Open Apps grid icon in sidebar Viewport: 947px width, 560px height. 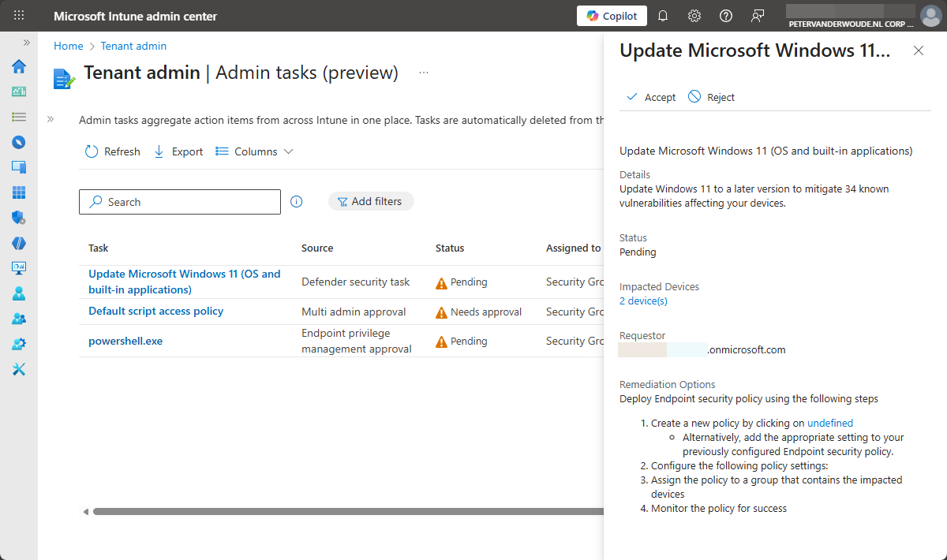click(x=19, y=192)
